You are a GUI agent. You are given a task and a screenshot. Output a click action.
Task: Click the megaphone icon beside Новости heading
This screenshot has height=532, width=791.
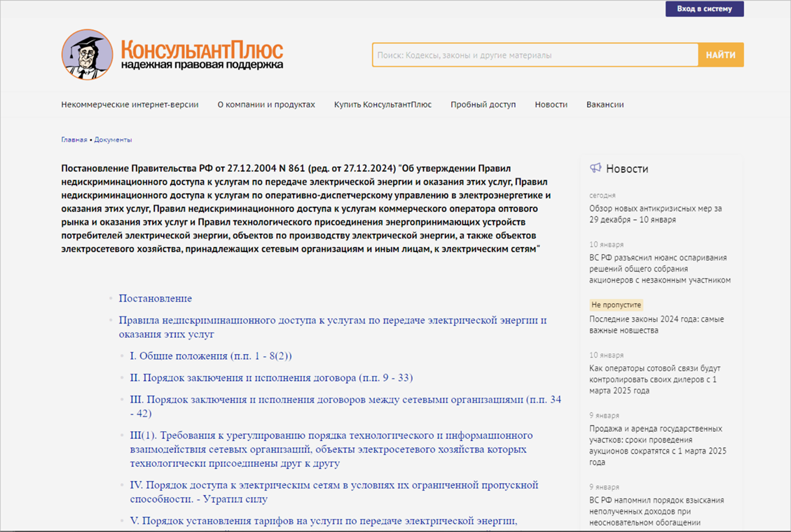(596, 168)
